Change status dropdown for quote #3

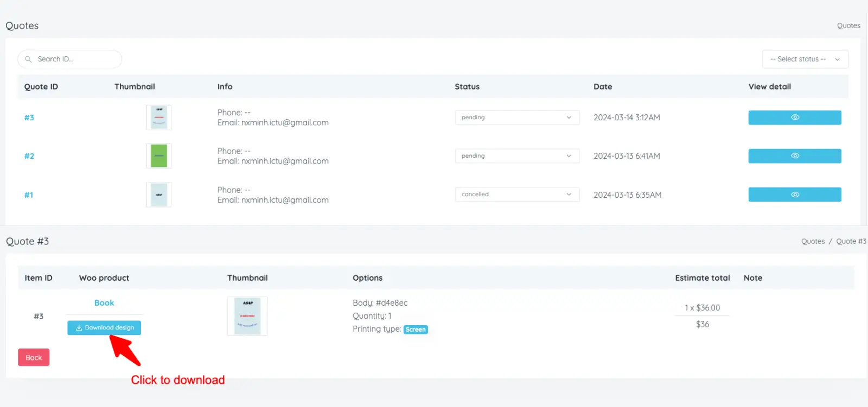[x=517, y=118]
